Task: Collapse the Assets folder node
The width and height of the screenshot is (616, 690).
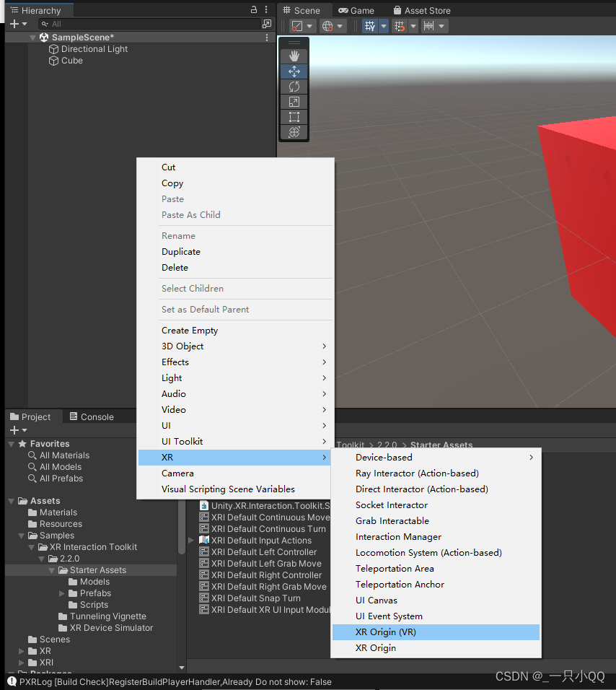Action: tap(12, 501)
